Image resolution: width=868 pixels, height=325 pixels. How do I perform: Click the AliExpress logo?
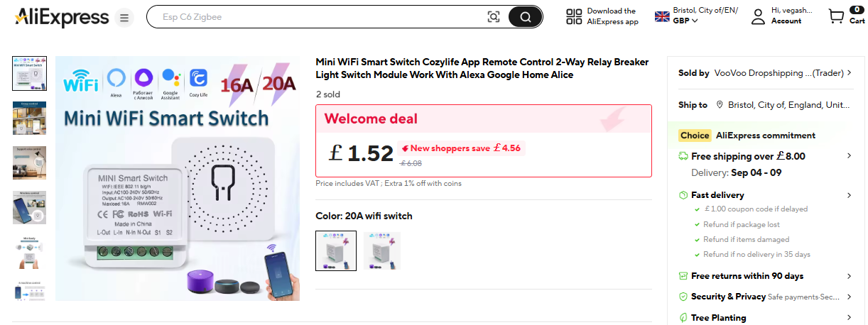coord(61,17)
